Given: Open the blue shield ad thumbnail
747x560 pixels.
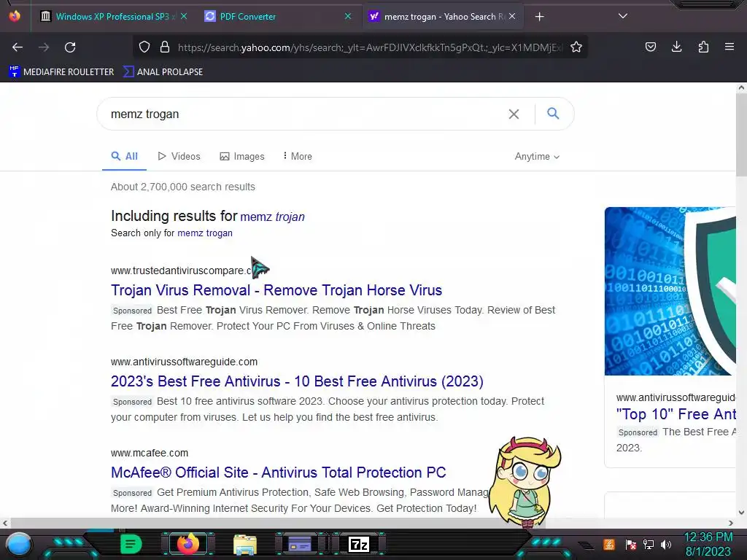Looking at the screenshot, I should 670,291.
